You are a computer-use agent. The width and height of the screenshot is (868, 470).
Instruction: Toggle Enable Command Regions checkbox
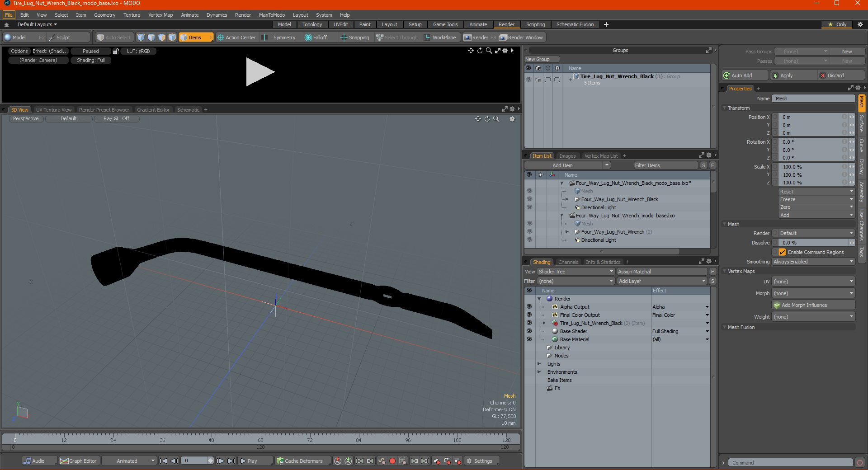782,252
